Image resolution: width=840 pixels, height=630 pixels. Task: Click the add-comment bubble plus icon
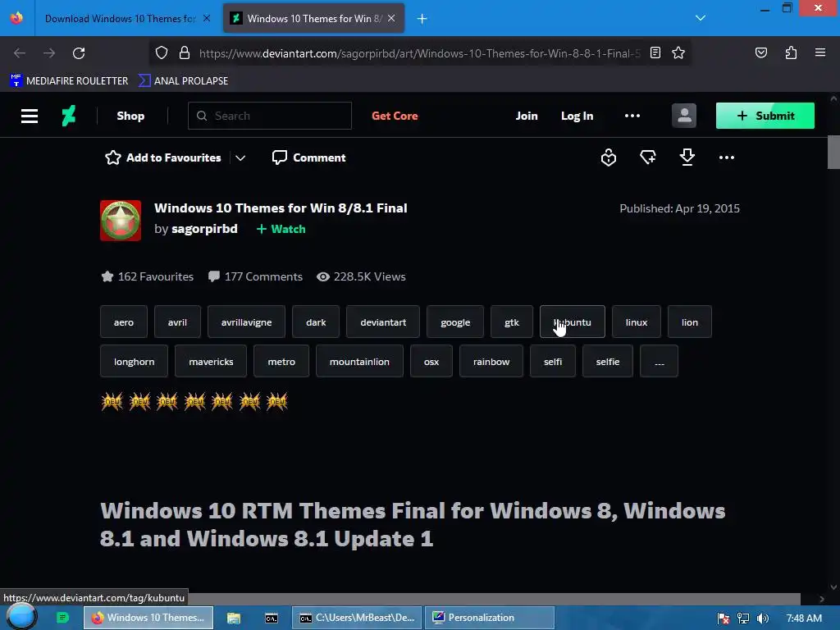coord(648,157)
